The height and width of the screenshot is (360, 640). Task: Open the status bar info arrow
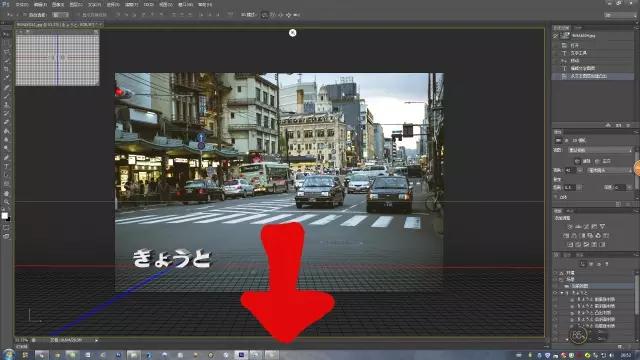97,340
